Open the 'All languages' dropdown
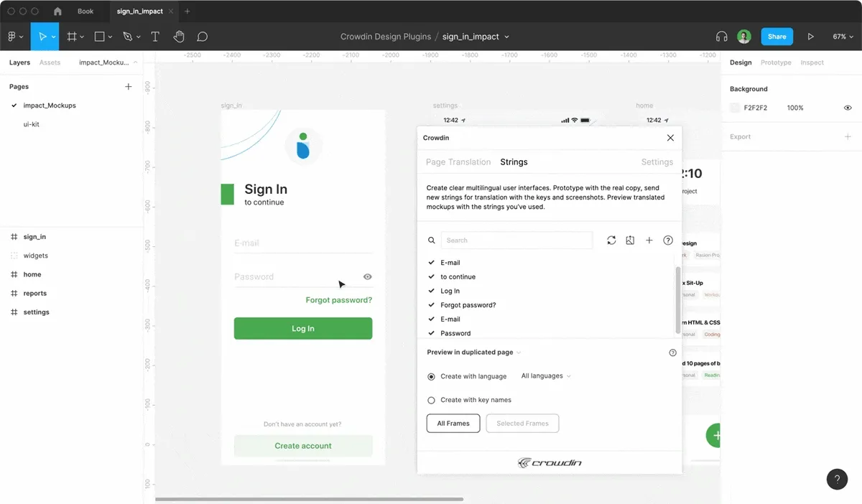Screen dimensions: 862x504 pyautogui.click(x=544, y=375)
